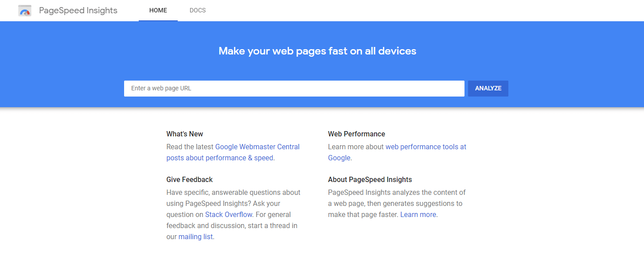The width and height of the screenshot is (644, 279).
Task: Click 'Make your web pages fast' headline
Action: tap(317, 51)
